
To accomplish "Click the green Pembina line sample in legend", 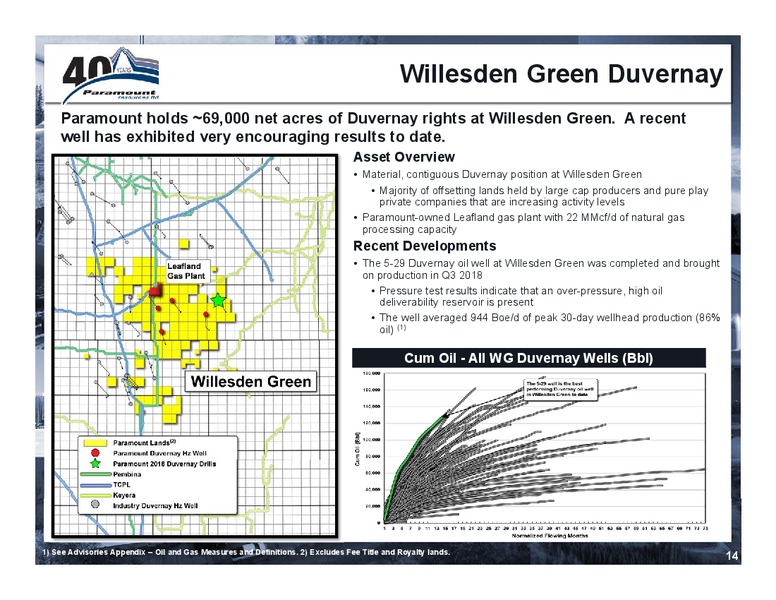I will pos(96,474).
